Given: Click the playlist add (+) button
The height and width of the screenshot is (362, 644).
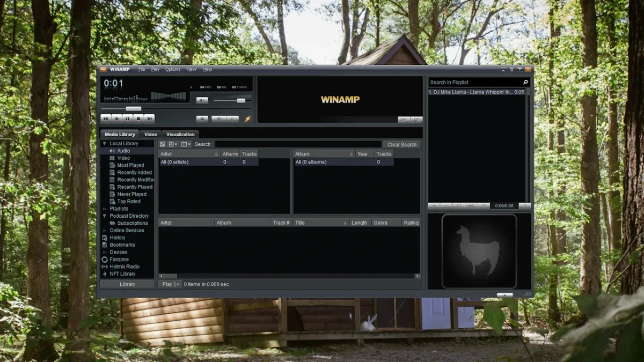Looking at the screenshot, I should [x=434, y=205].
